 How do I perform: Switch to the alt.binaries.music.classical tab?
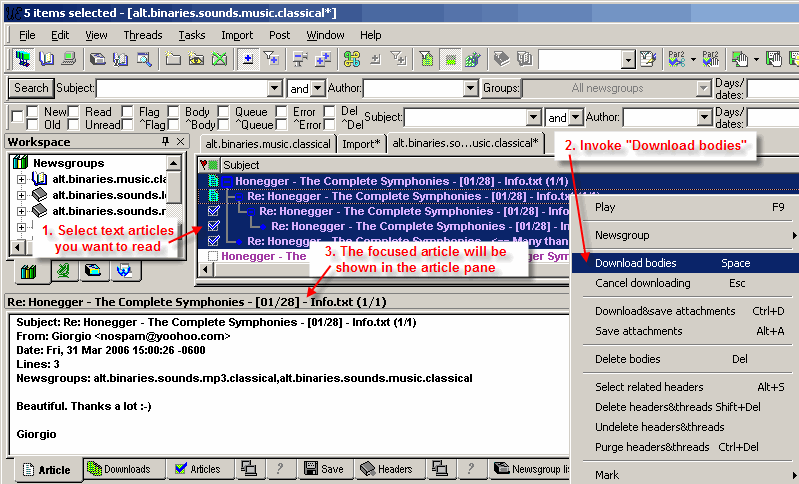[268, 144]
